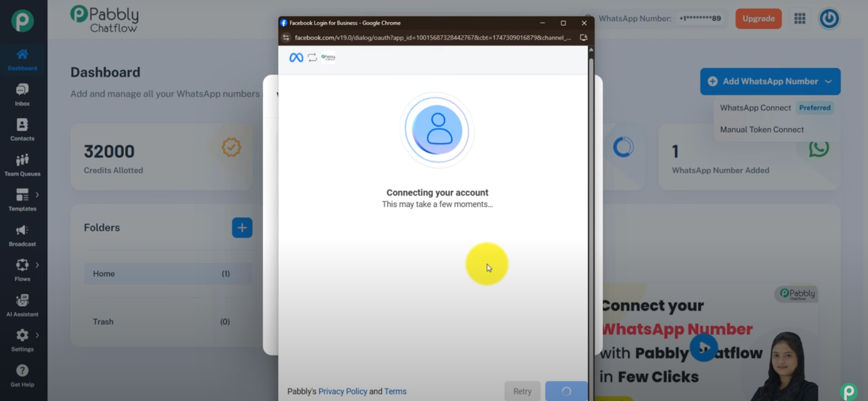Viewport: 868px width, 401px height.
Task: Click the Folders heading
Action: click(102, 228)
